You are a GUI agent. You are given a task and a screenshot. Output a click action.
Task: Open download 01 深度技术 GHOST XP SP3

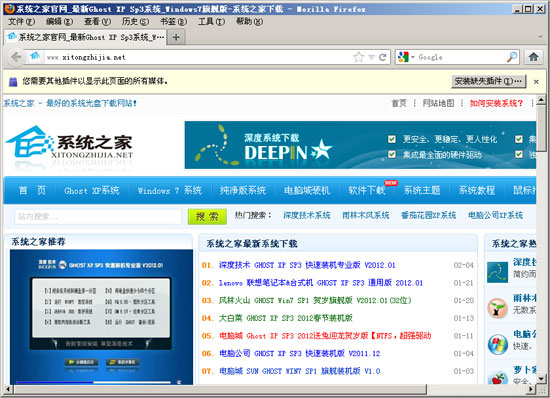point(307,265)
